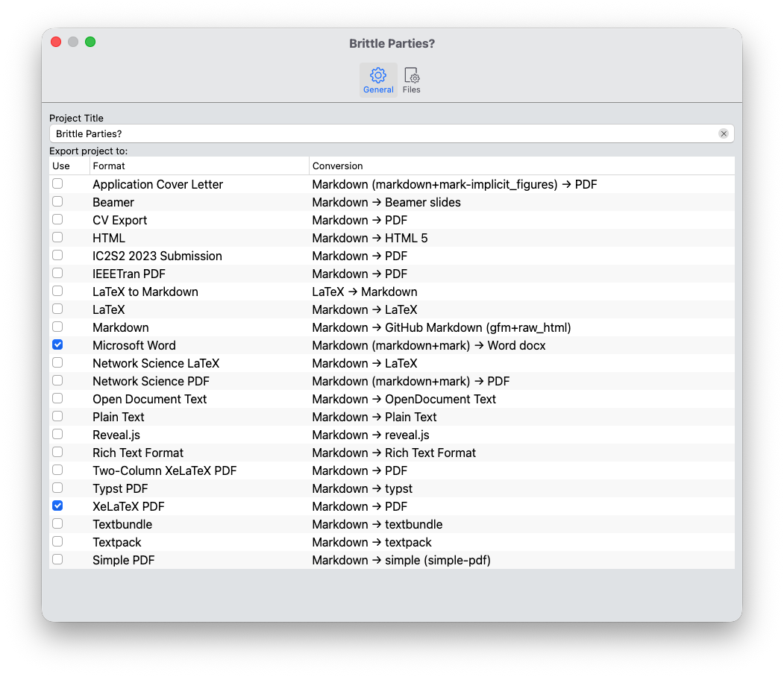Check the CV Export checkbox

pyautogui.click(x=57, y=219)
